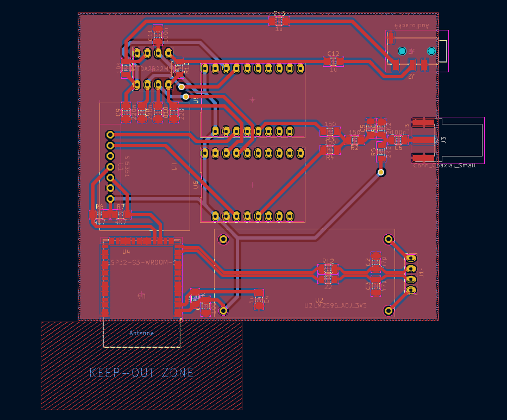Image resolution: width=507 pixels, height=420 pixels.
Task: Select the top-left pin of the vertical header
Action: [110, 134]
